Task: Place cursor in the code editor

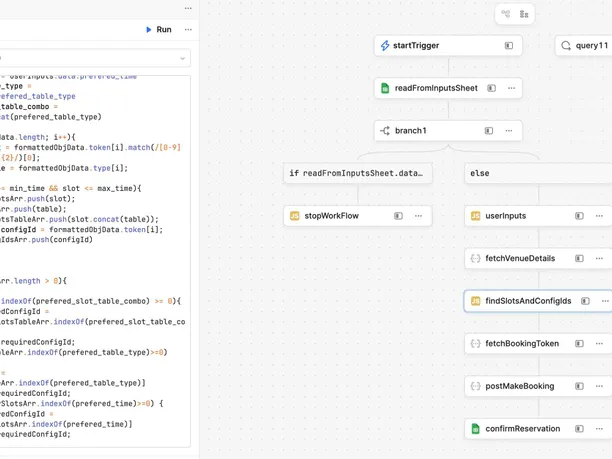Action: pos(95,261)
